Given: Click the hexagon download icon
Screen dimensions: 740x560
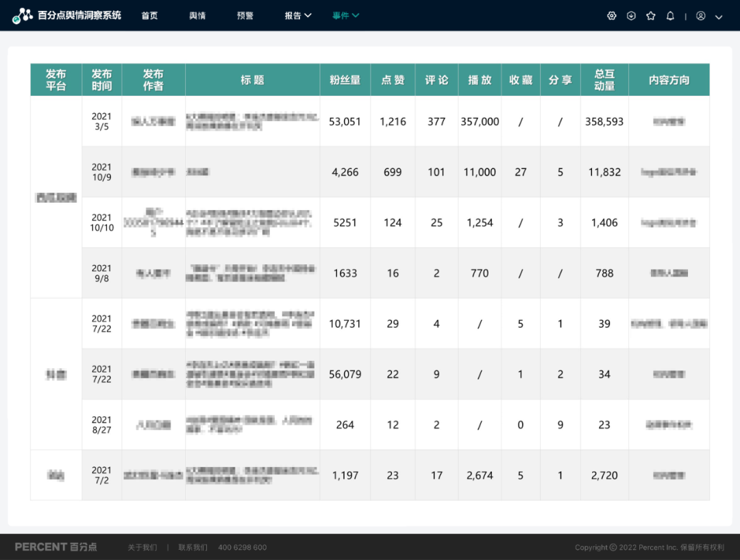Looking at the screenshot, I should [631, 16].
